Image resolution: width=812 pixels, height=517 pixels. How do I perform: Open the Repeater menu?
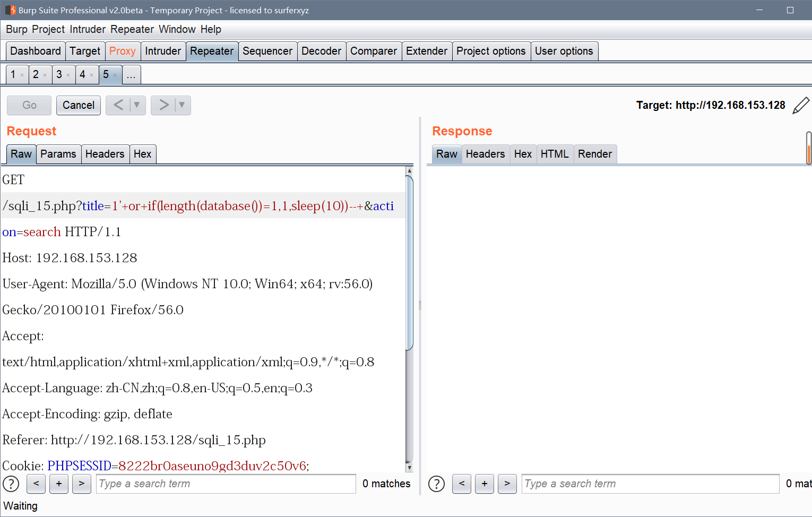click(132, 29)
